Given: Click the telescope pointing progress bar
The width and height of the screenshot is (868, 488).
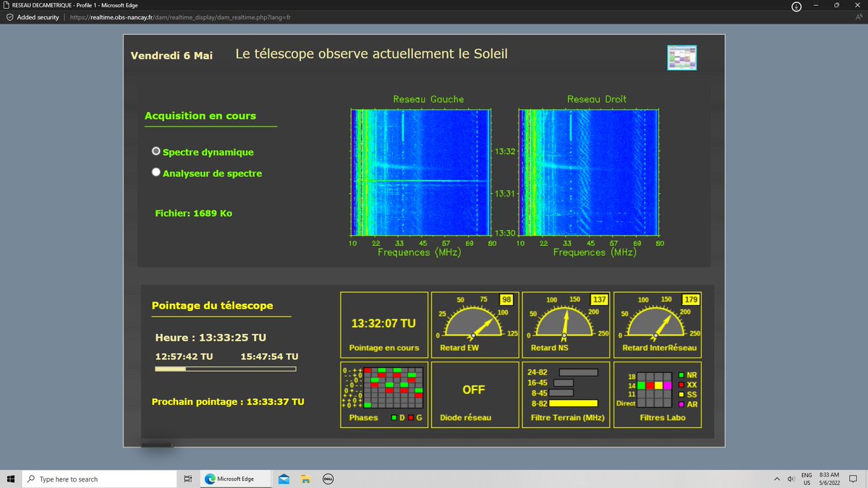Looking at the screenshot, I should (226, 369).
